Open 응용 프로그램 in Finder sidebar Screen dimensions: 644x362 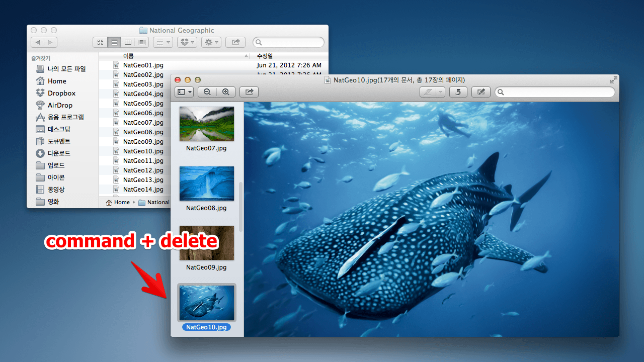point(60,117)
